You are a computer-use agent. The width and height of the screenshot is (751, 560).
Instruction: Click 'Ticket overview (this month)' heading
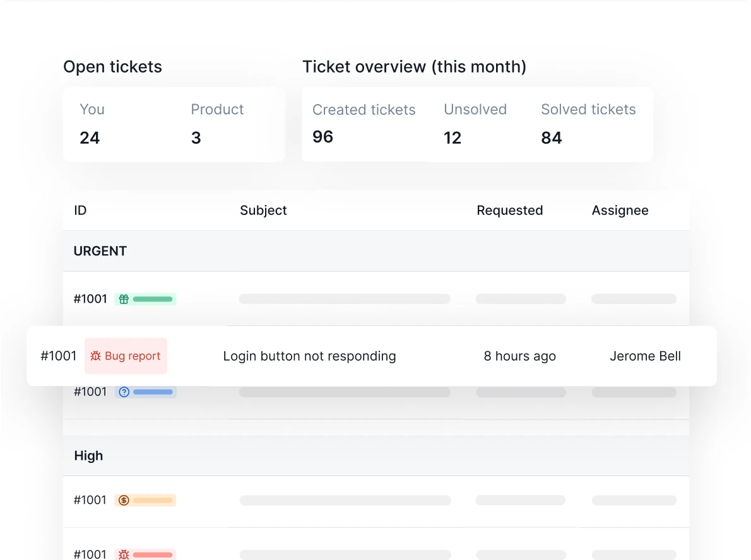(x=414, y=67)
